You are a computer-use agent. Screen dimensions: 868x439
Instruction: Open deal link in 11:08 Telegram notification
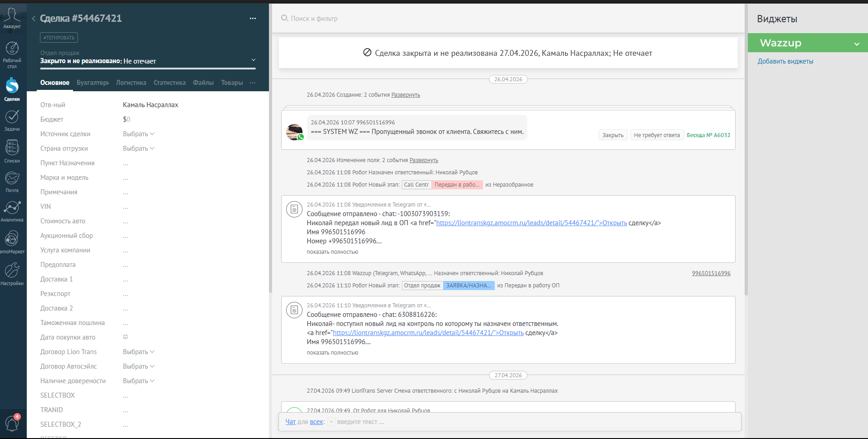click(x=532, y=223)
